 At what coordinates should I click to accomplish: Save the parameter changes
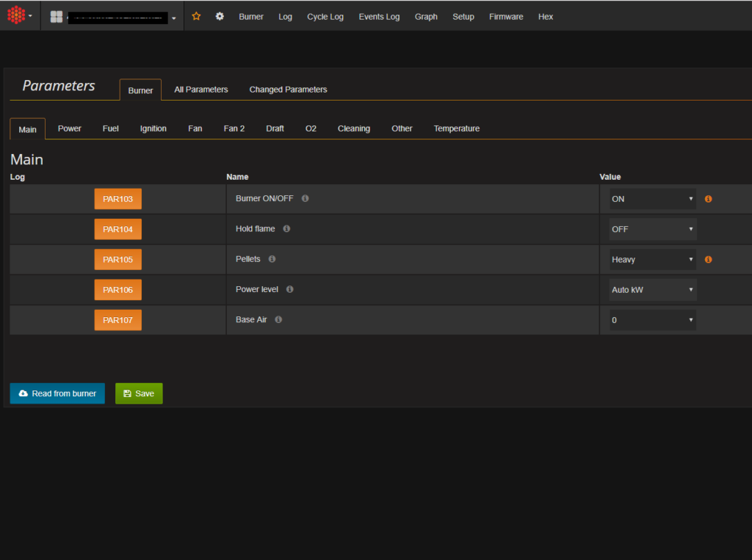coord(139,393)
